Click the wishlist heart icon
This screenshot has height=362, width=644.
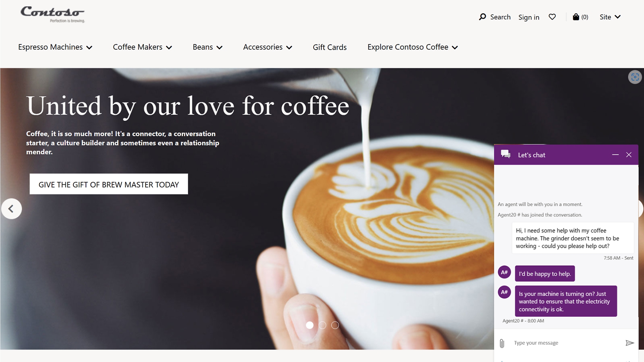552,17
